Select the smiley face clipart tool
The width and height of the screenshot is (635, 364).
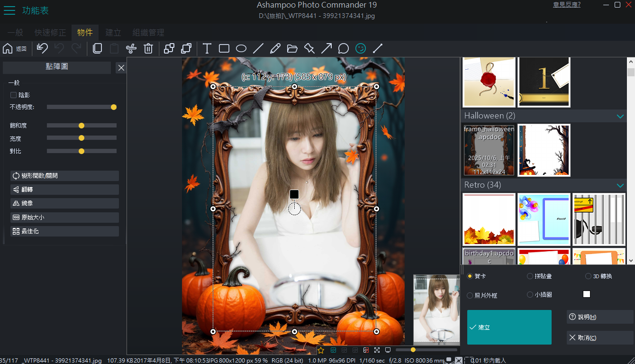[361, 48]
